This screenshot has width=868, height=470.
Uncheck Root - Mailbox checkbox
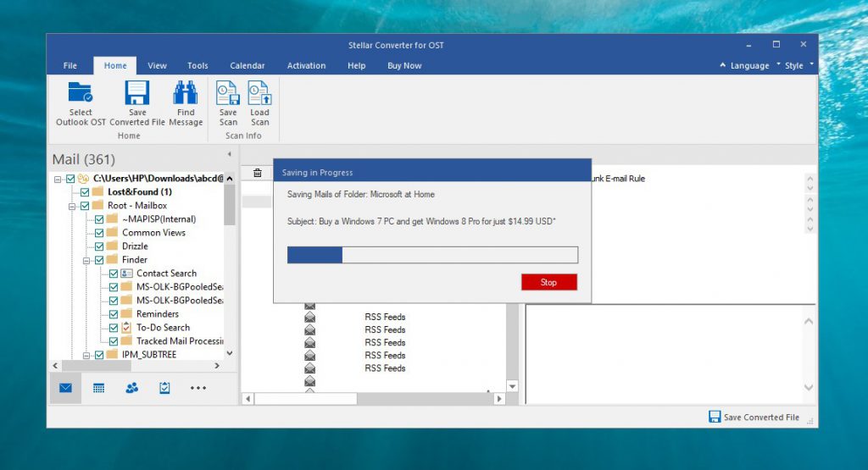coord(85,206)
